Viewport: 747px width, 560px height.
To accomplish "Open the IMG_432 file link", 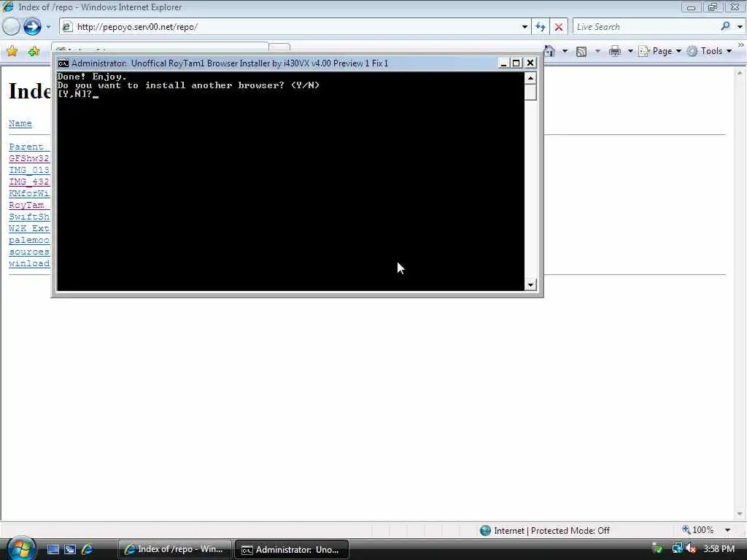I will click(x=29, y=182).
